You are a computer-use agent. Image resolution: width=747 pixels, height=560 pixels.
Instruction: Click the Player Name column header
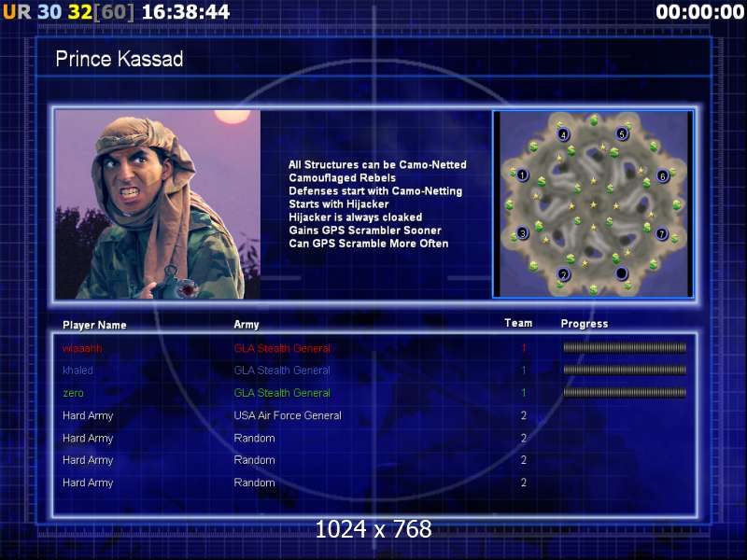coord(94,325)
